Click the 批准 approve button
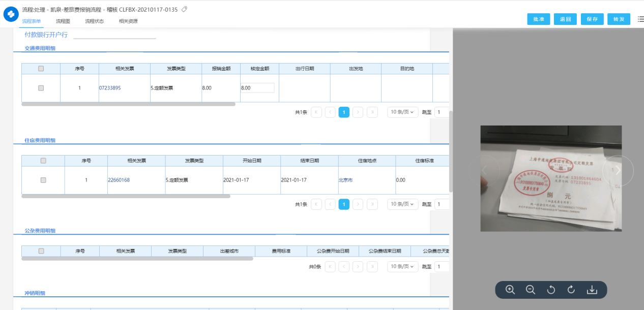Viewport: 644px width, 310px height. (539, 19)
